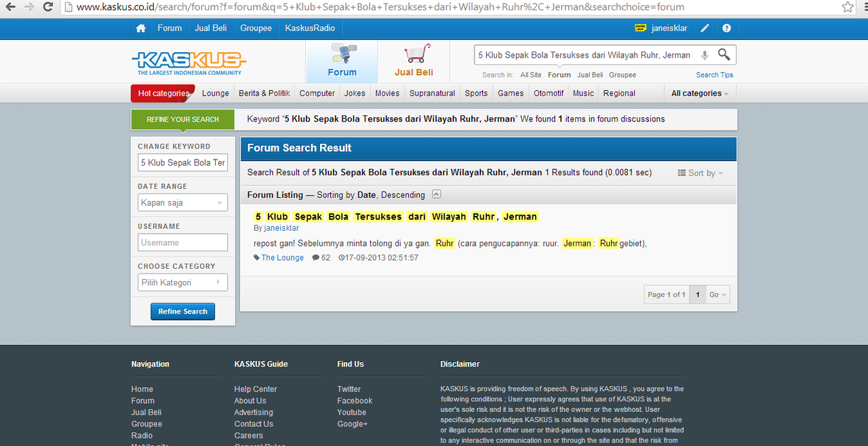
Task: Click Radio in the footer Navigation list
Action: [x=142, y=435]
